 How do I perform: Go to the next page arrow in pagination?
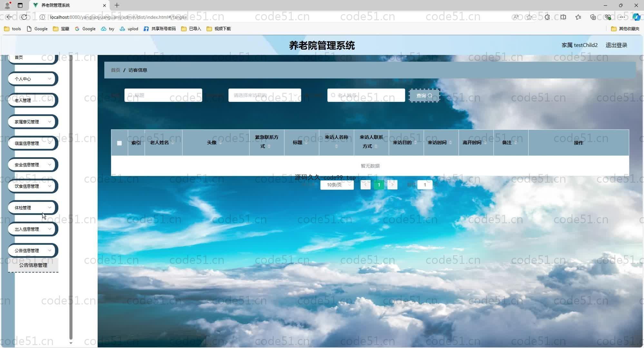392,185
